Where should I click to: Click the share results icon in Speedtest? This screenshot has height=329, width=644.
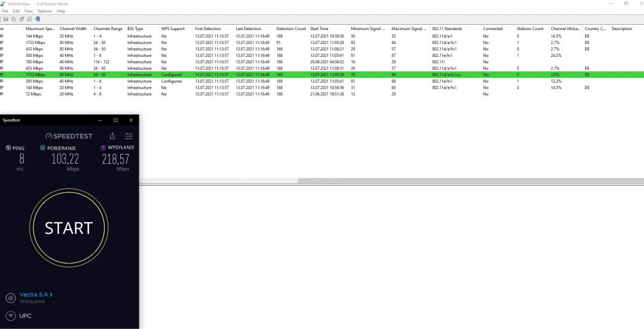point(112,136)
